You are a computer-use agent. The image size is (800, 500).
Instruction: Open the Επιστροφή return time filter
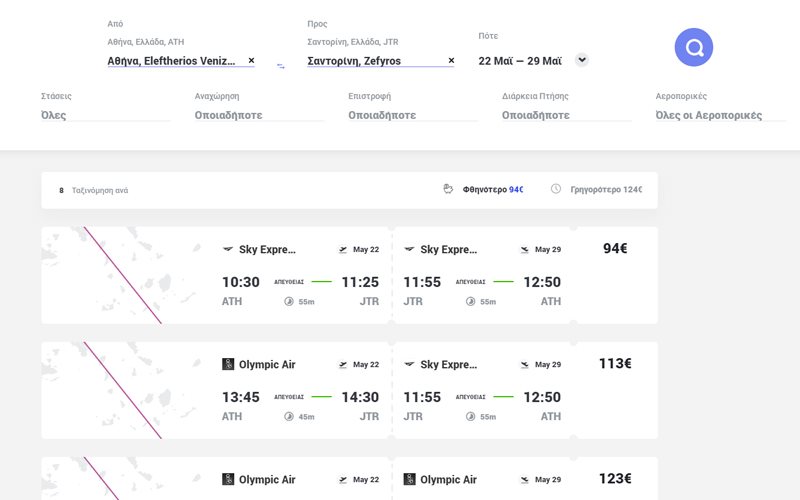(x=412, y=115)
